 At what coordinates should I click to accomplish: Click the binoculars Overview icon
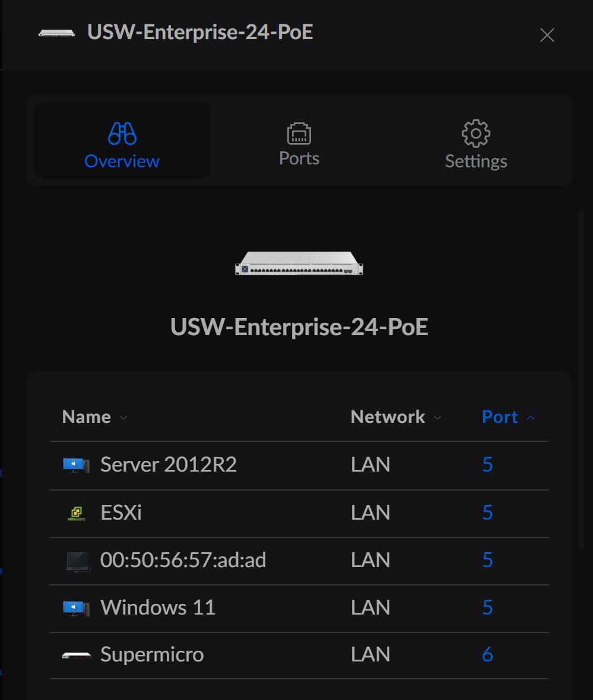(x=122, y=133)
